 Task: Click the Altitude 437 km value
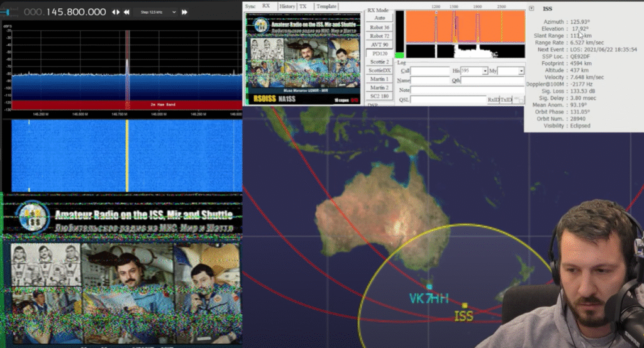(x=579, y=70)
